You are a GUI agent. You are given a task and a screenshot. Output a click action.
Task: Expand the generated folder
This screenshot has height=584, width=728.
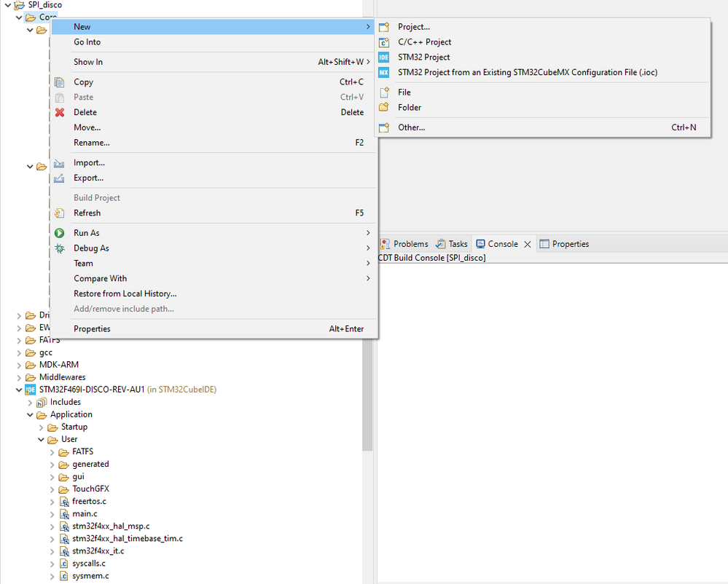[52, 465]
